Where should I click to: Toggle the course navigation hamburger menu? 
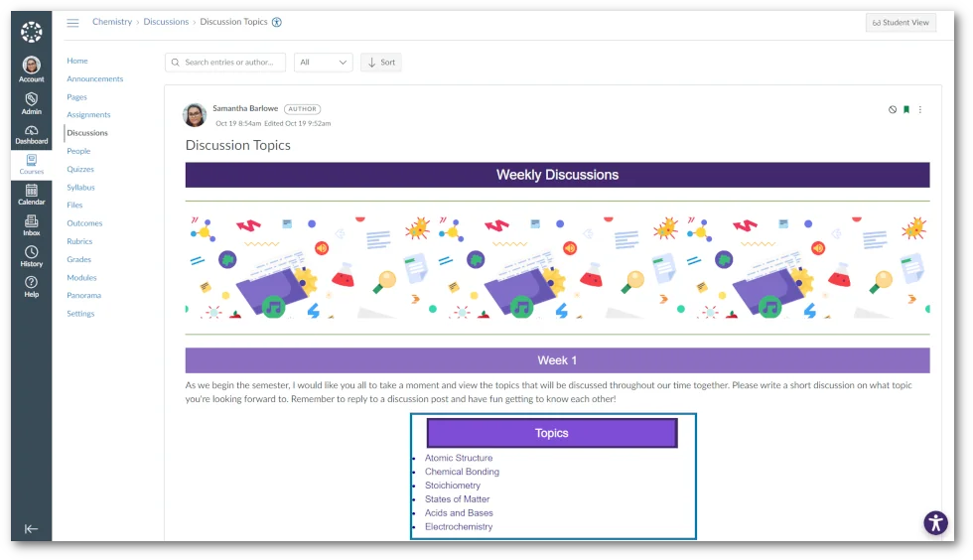[72, 23]
